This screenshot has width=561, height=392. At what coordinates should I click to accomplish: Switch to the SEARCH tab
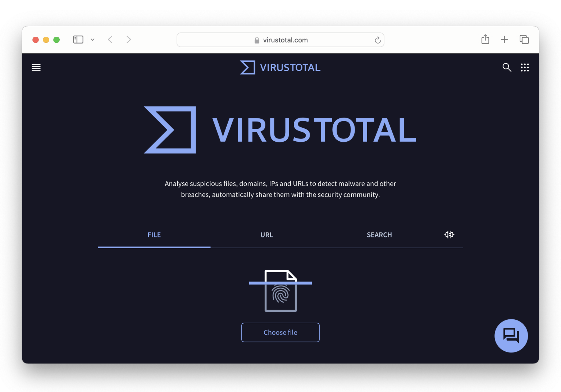pos(379,235)
